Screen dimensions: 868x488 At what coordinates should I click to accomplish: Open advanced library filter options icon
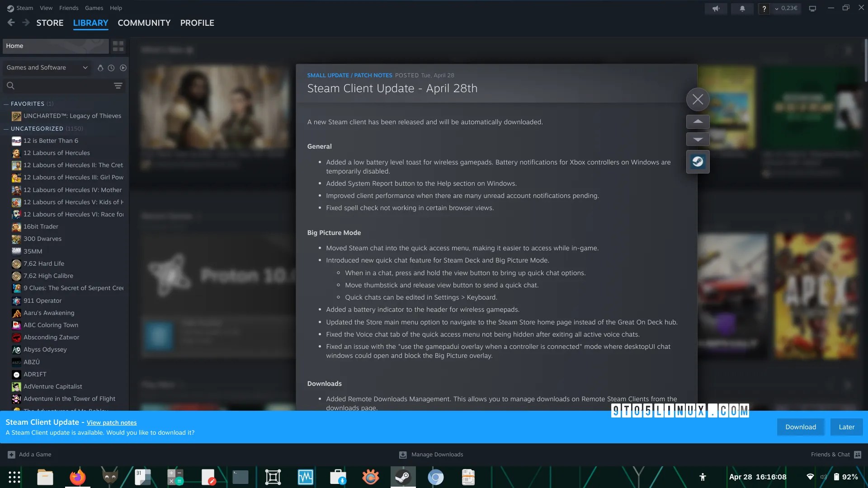pos(118,85)
